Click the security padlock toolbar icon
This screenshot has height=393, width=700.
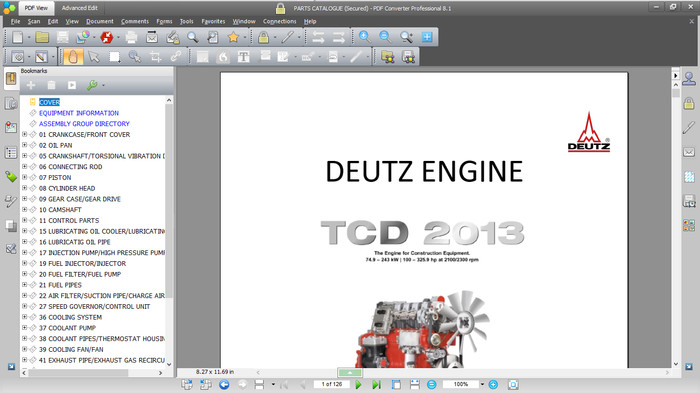(263, 38)
